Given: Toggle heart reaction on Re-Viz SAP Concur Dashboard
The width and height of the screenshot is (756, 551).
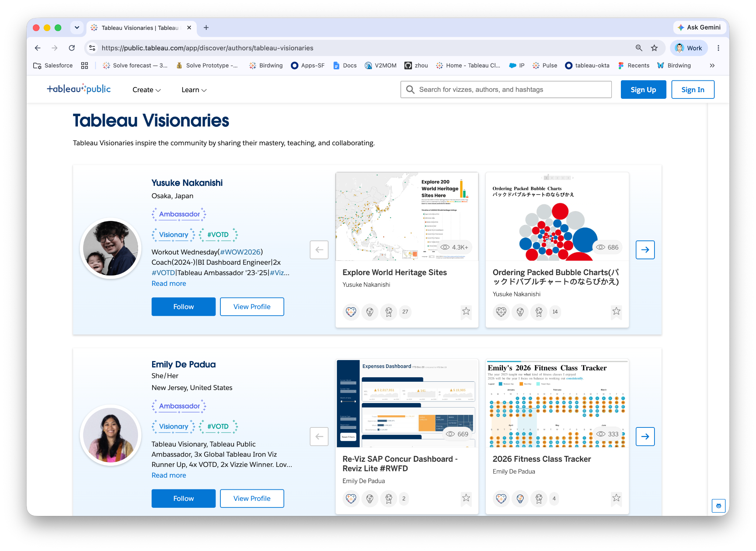Looking at the screenshot, I should [351, 499].
